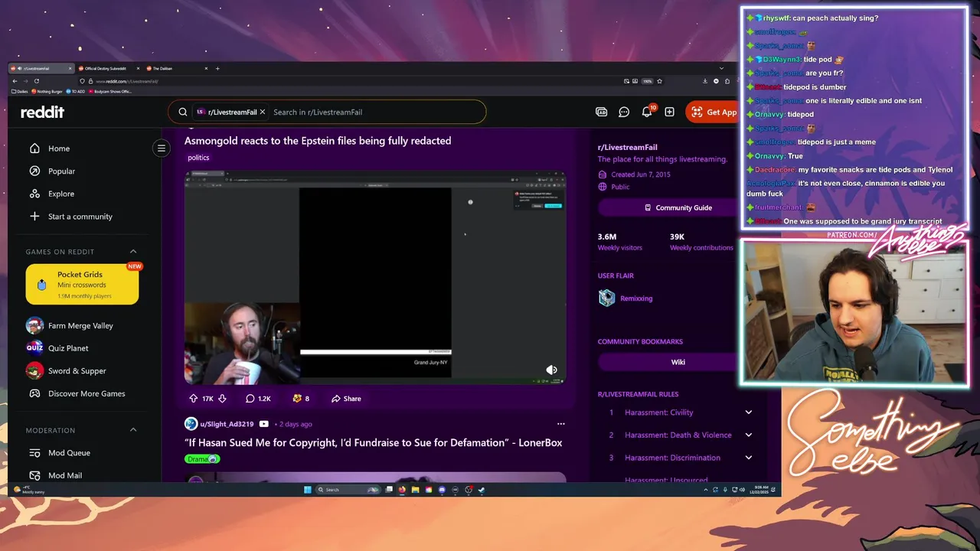Screen dimensions: 980x551
Task: Open a new browser tab
Action: click(x=217, y=68)
